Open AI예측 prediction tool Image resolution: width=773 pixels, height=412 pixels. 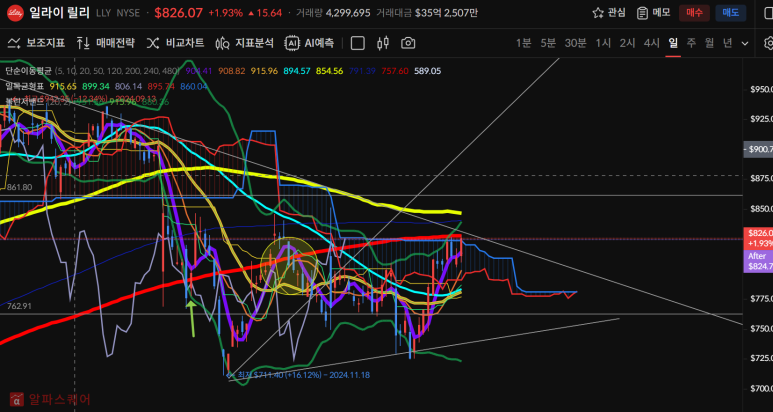click(x=309, y=43)
